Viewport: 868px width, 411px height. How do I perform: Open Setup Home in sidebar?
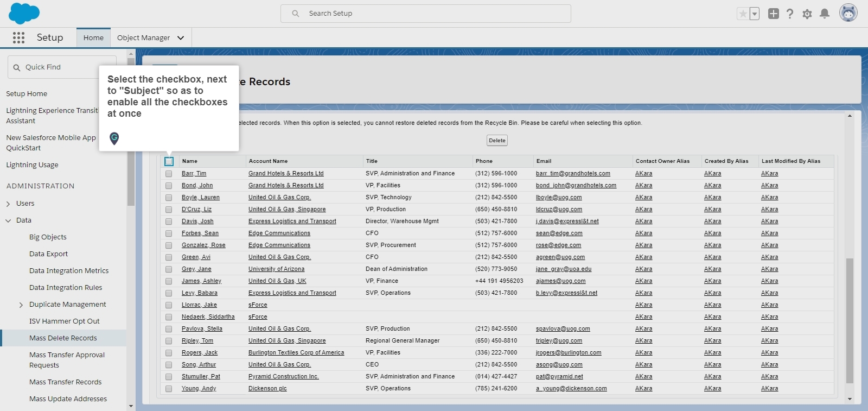coord(27,93)
